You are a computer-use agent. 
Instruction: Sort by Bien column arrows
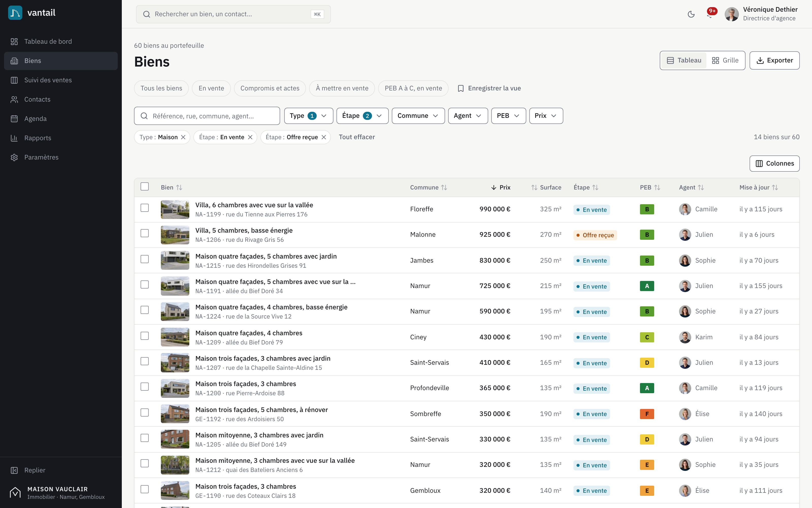point(179,187)
